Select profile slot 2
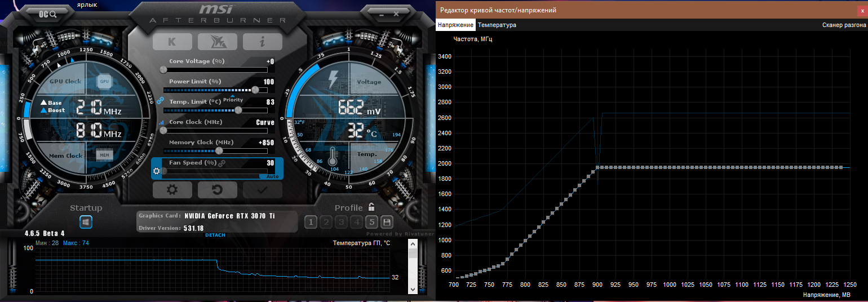 click(325, 222)
